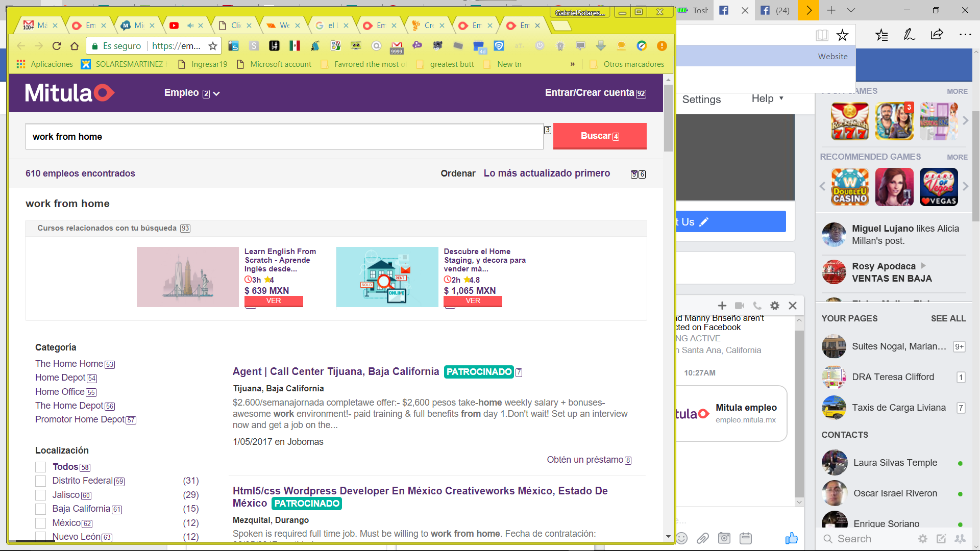Viewport: 980px width, 551px height.
Task: Attach a file in the chat
Action: (703, 538)
